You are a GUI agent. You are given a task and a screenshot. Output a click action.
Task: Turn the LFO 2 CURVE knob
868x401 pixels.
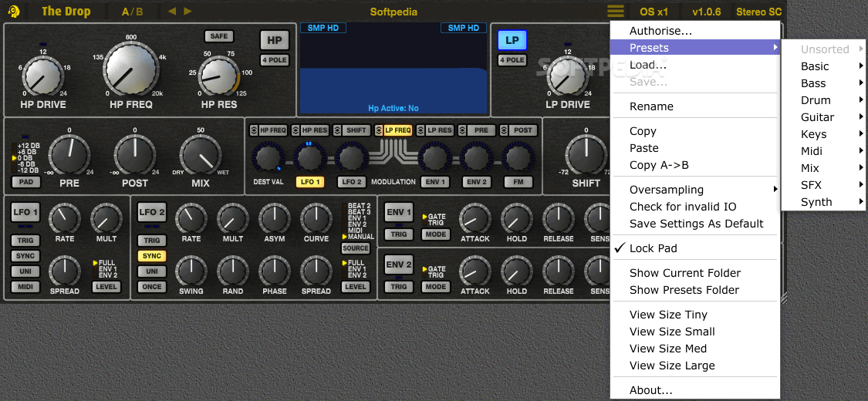316,218
